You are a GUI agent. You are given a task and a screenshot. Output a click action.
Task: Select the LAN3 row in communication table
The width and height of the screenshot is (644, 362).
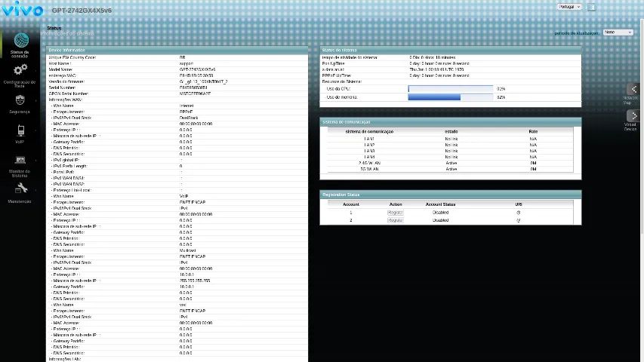450,151
